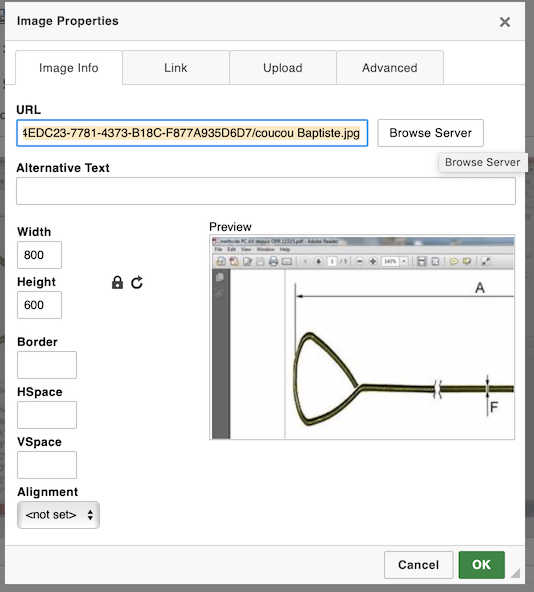The width and height of the screenshot is (534, 592).
Task: Click the zoom-in plus icon in preview
Action: pos(373,261)
